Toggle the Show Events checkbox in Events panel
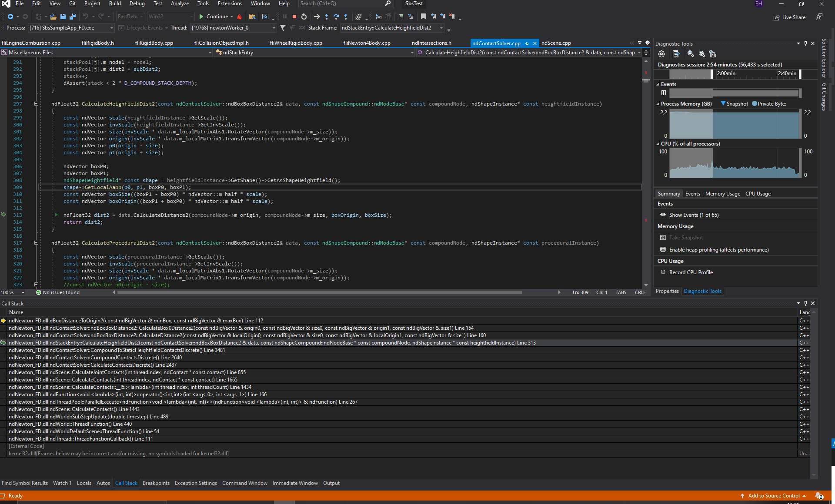 (663, 215)
